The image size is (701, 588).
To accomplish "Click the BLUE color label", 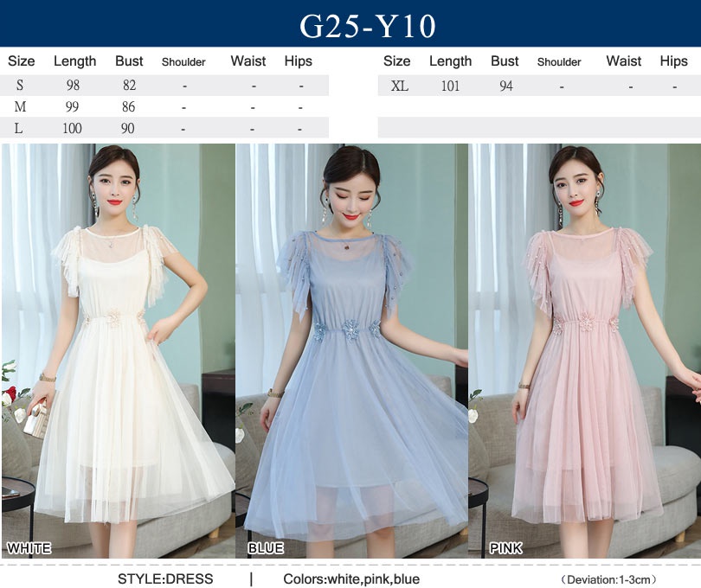I will pyautogui.click(x=266, y=547).
